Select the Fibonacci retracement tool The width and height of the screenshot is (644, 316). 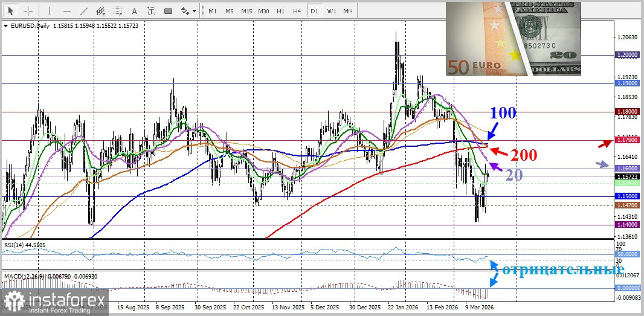117,11
